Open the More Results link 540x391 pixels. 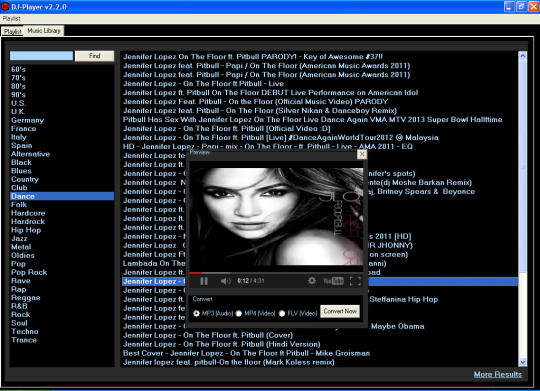point(498,374)
